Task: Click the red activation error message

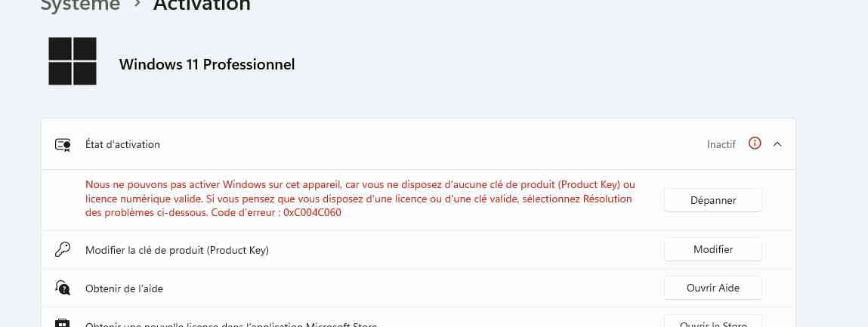Action: click(x=360, y=198)
